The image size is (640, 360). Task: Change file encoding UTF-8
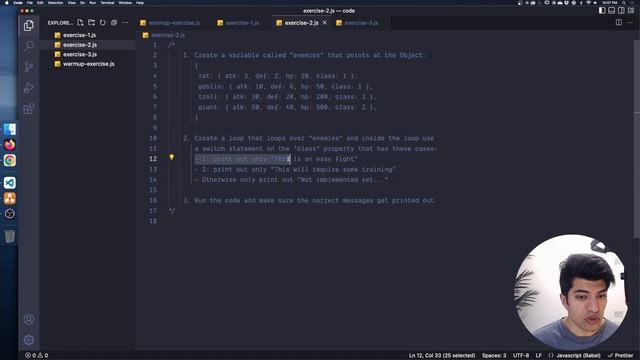tap(521, 355)
